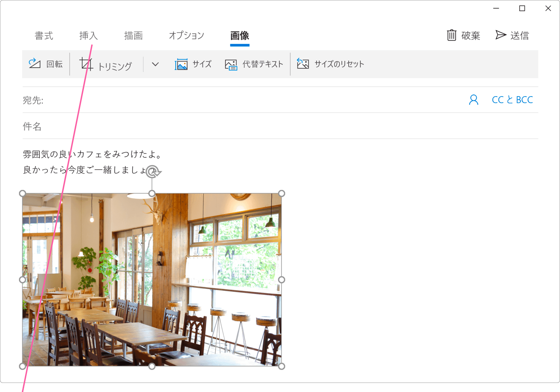Click the bottom-left image resize handle
Image resolution: width=560 pixels, height=392 pixels.
tap(22, 366)
